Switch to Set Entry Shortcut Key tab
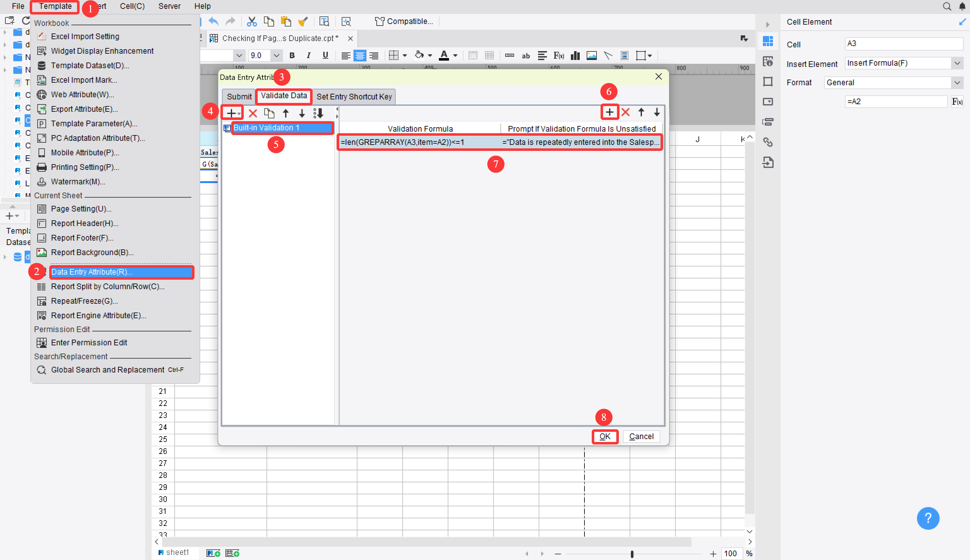 (354, 97)
